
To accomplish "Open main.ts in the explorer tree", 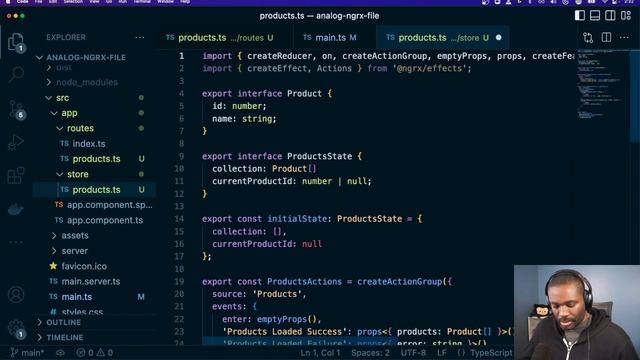I will click(77, 297).
